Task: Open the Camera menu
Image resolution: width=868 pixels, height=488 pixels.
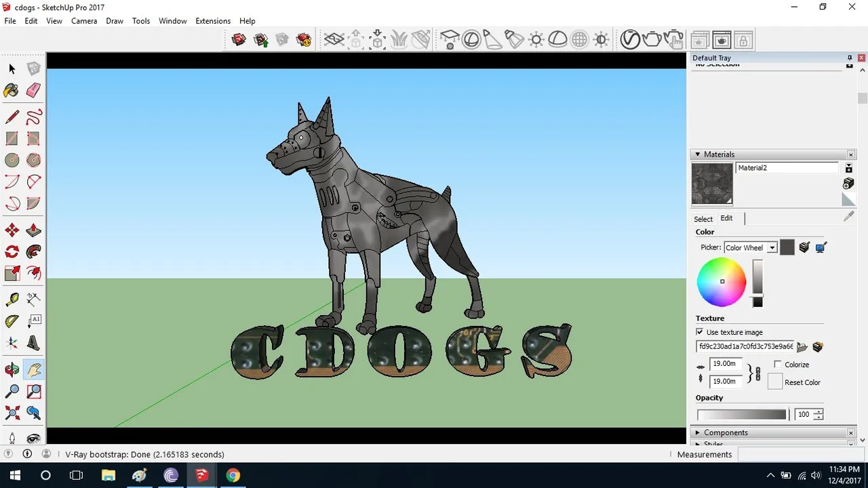Action: [84, 21]
